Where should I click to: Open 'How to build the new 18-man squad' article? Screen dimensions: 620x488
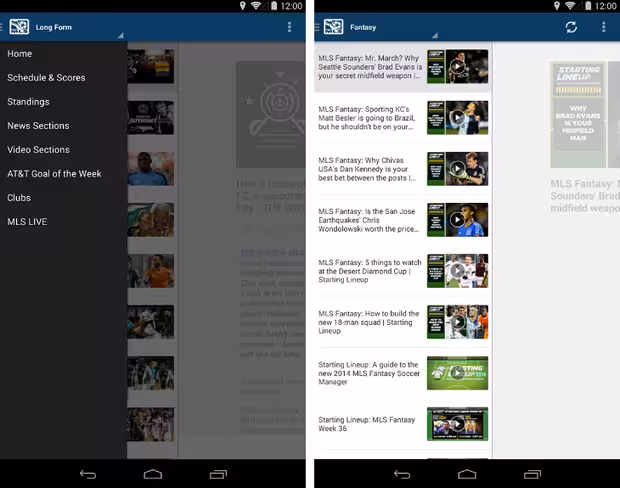tap(369, 322)
